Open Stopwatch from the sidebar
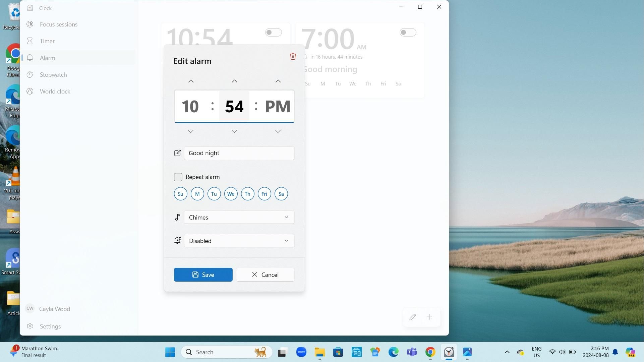The image size is (644, 362). coord(53,75)
